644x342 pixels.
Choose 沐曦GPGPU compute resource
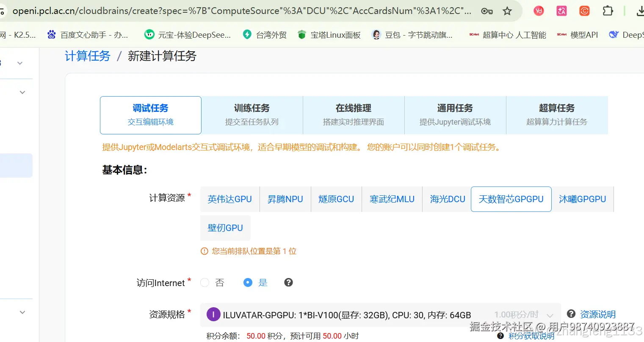pos(583,199)
